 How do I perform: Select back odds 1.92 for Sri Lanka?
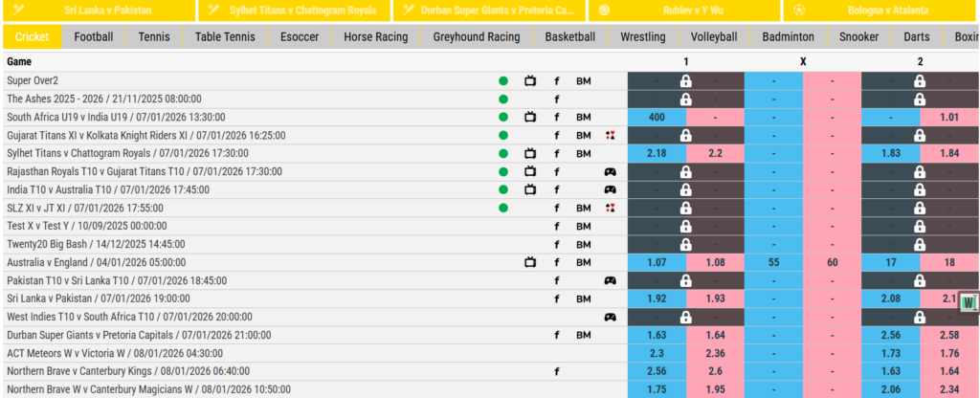[657, 298]
